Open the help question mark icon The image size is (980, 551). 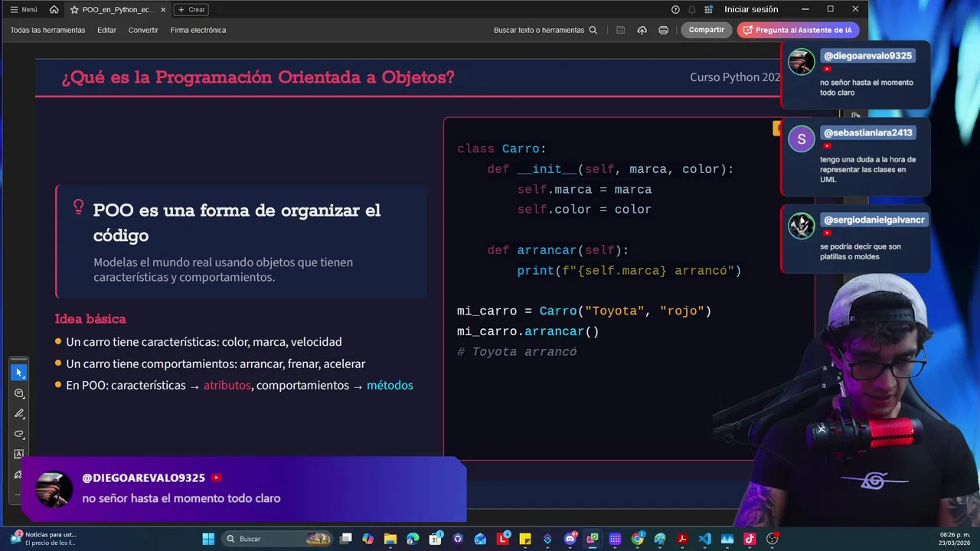[675, 9]
